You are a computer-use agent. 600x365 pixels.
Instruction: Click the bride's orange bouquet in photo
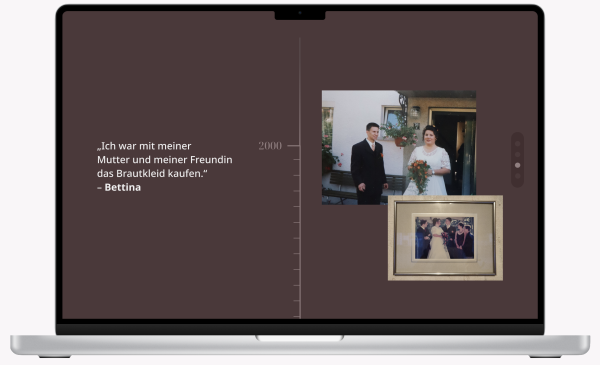point(419,174)
